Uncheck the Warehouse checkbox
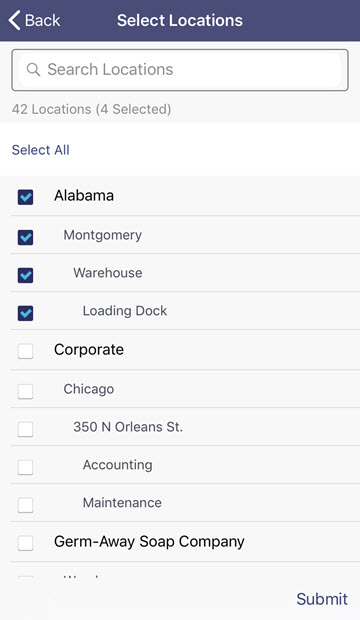This screenshot has width=360, height=620. (25, 275)
